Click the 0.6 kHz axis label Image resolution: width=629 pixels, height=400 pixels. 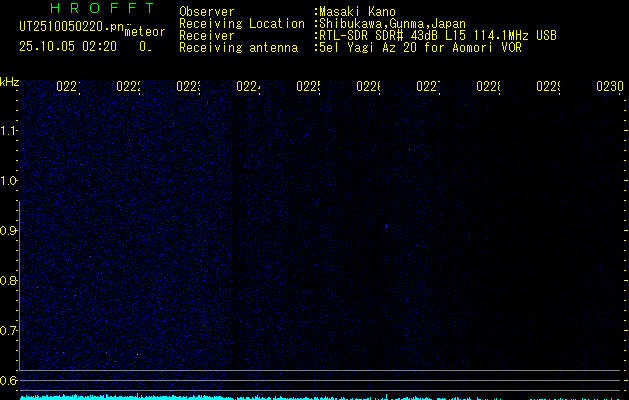click(8, 380)
